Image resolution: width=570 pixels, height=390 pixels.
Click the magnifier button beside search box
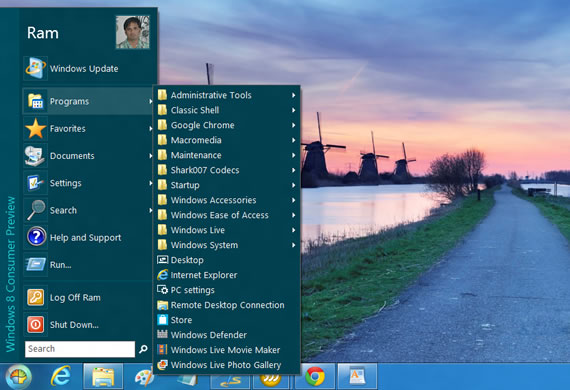click(143, 349)
